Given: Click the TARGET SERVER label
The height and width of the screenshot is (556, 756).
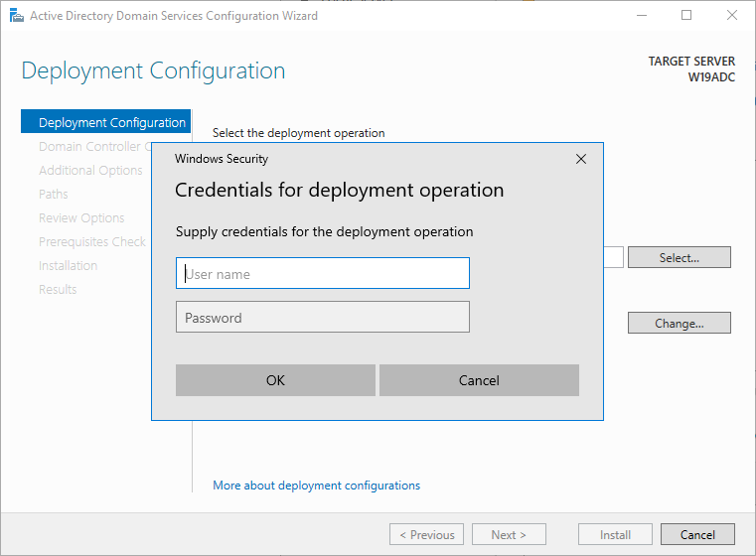Looking at the screenshot, I should coord(691,62).
